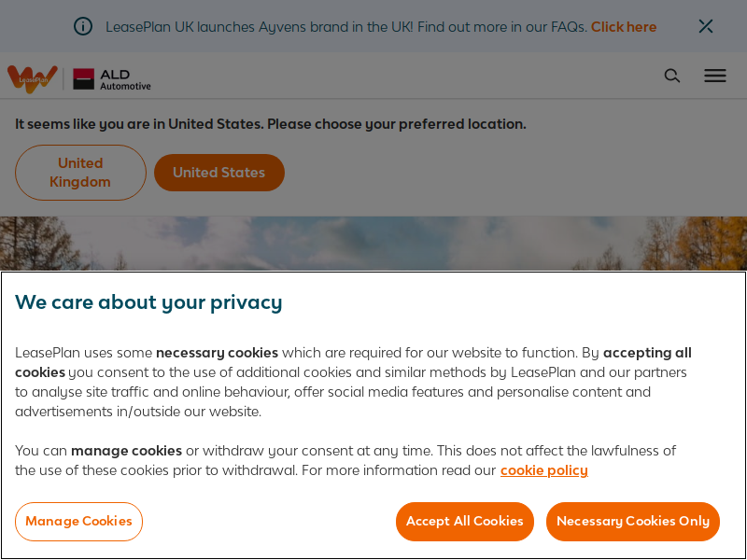Click the bold 'necessary cookies' text
Image resolution: width=747 pixels, height=560 pixels.
[218, 353]
